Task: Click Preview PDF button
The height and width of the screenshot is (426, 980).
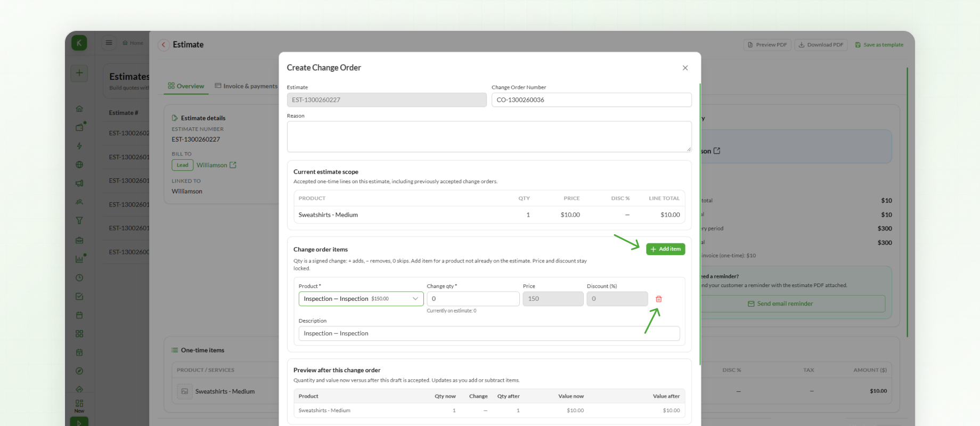Action: click(767, 45)
